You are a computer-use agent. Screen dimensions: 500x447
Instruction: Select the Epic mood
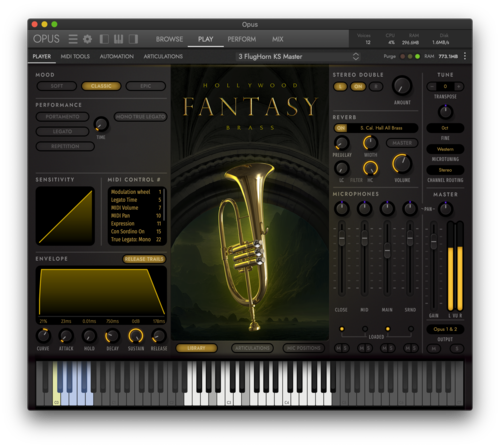[146, 86]
